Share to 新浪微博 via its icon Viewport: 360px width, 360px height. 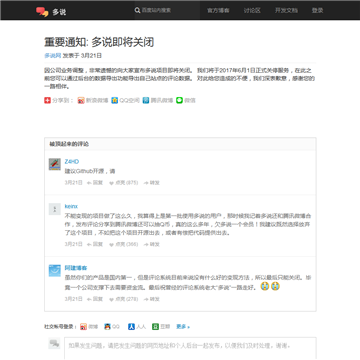point(81,100)
